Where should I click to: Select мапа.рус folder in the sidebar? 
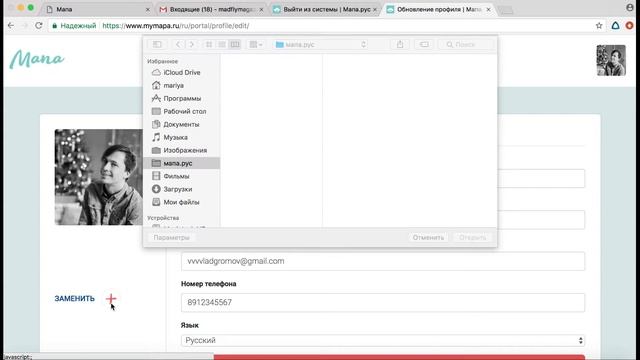pyautogui.click(x=182, y=163)
